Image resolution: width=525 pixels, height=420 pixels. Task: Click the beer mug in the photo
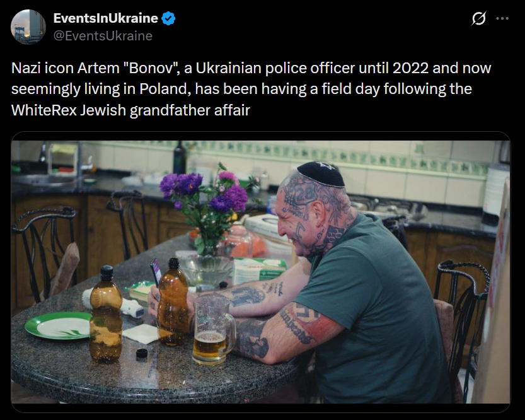213,328
